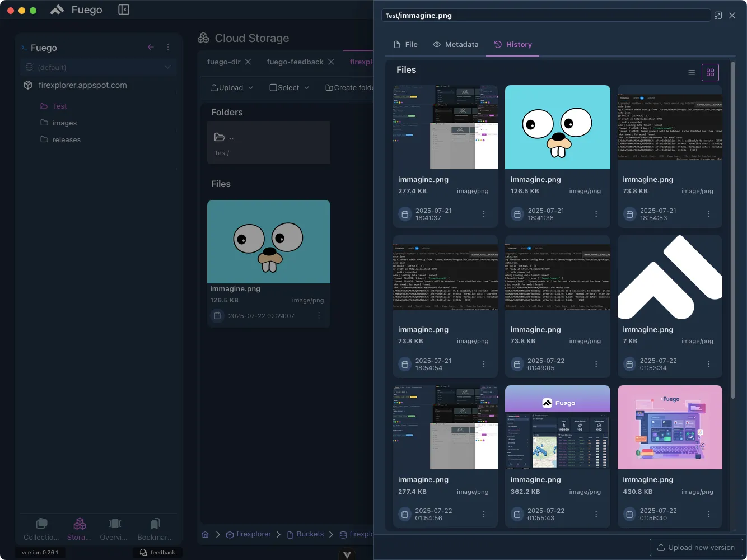Click the Upload new version button

(x=695, y=547)
